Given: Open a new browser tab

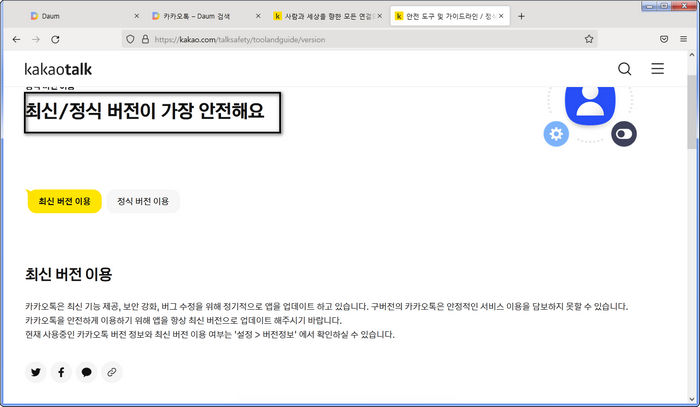Looking at the screenshot, I should (x=521, y=16).
